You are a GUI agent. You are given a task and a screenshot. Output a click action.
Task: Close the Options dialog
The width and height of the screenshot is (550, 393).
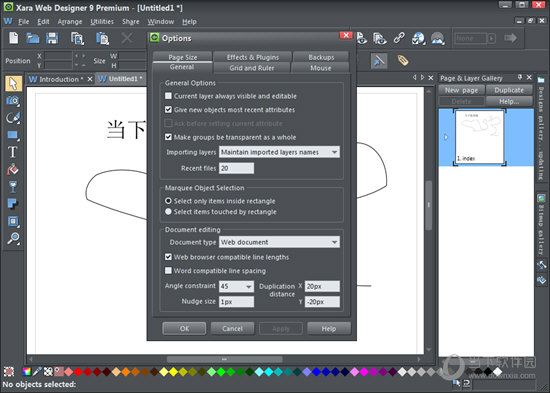pos(346,35)
